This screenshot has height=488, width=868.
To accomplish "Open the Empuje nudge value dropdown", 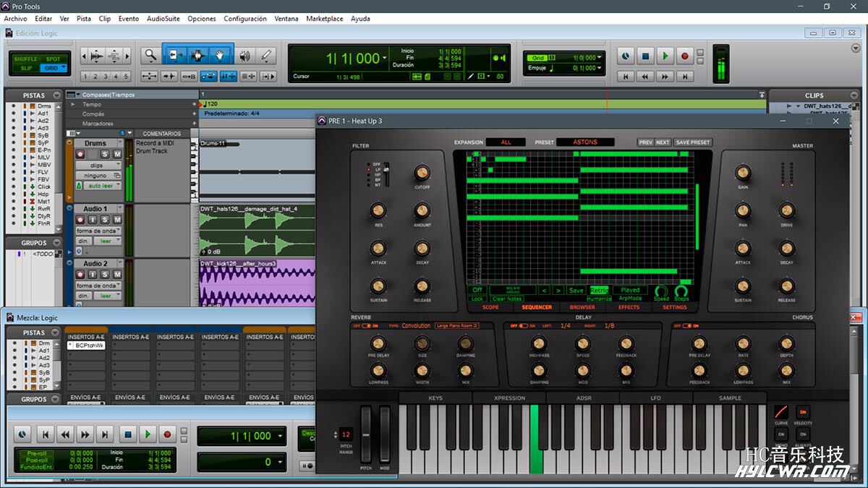I will [599, 68].
